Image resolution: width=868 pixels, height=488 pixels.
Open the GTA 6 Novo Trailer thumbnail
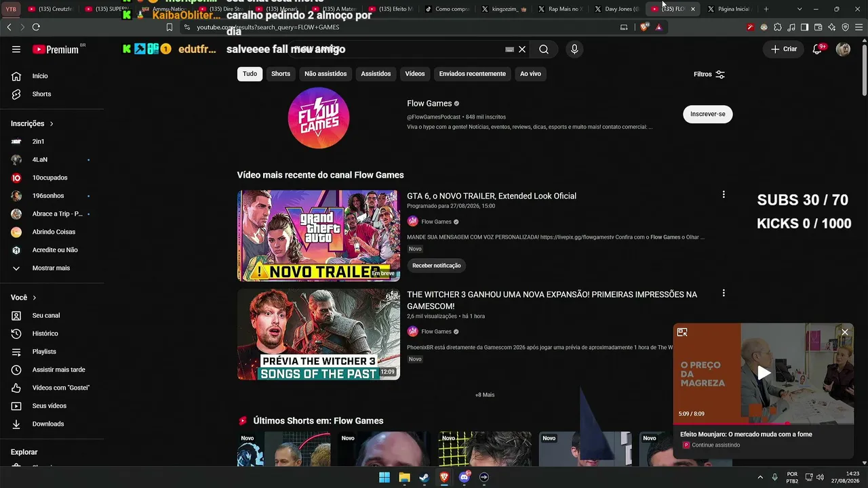coord(319,235)
